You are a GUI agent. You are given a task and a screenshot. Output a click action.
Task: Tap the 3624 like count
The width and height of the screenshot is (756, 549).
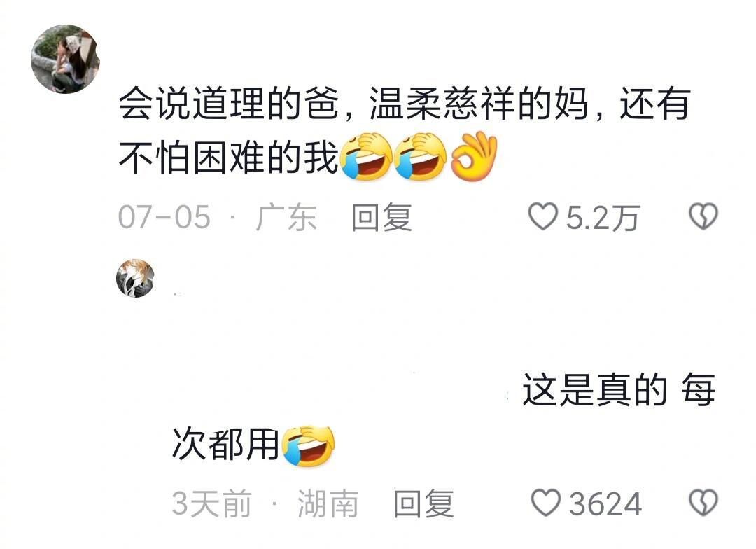pos(605,504)
